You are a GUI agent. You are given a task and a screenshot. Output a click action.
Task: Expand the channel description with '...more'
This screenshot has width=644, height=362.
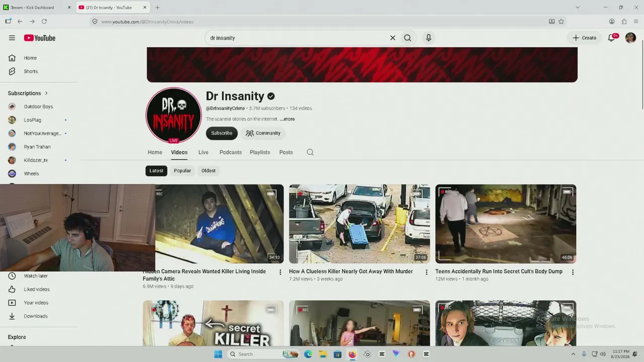click(287, 119)
